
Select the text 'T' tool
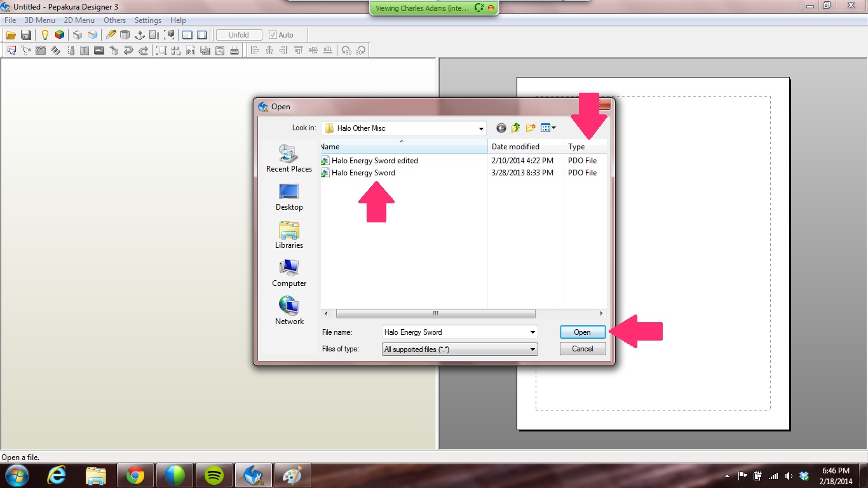[85, 51]
